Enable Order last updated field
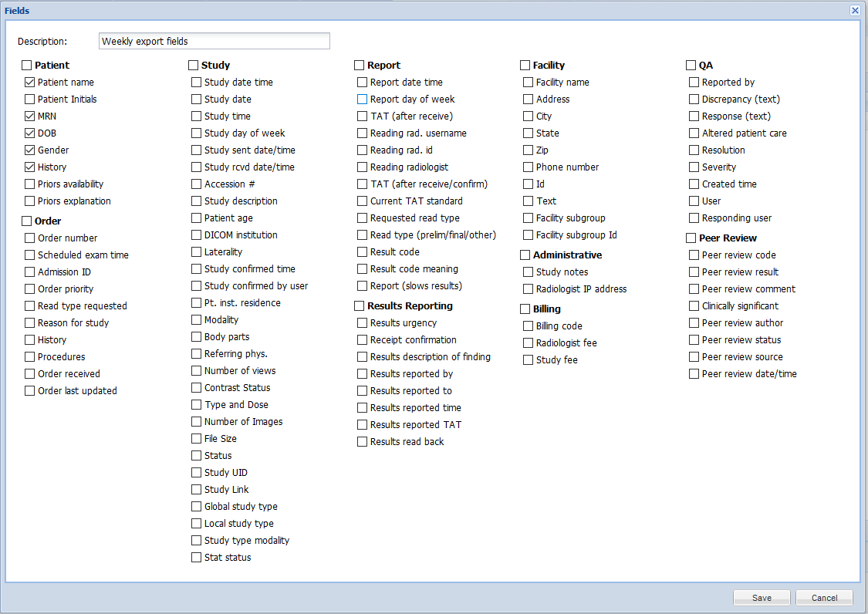Screen dimensions: 868x614 [x=30, y=391]
